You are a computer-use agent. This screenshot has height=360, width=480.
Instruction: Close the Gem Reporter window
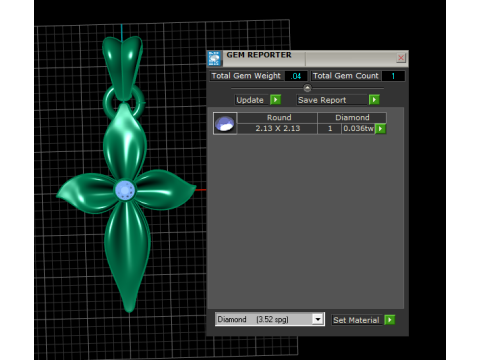[x=401, y=58]
